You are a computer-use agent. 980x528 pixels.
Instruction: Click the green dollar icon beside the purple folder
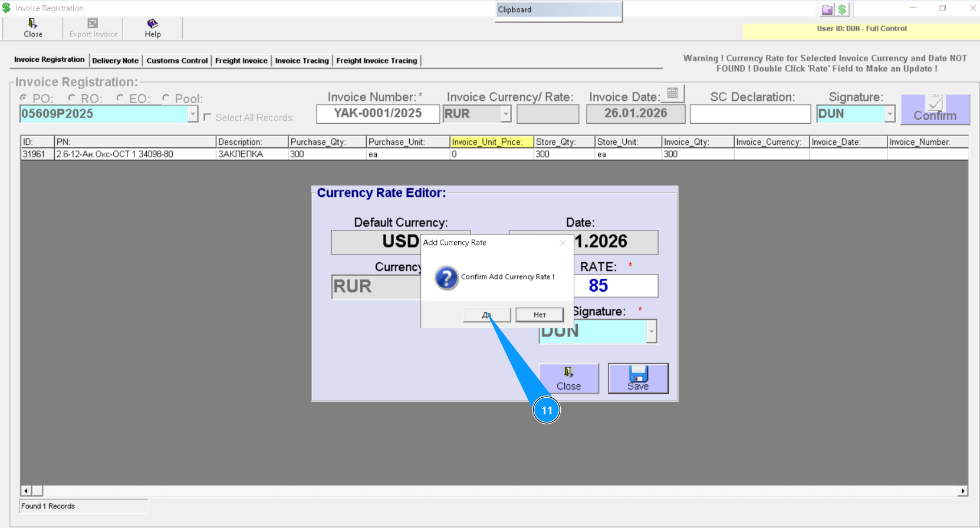pyautogui.click(x=842, y=9)
